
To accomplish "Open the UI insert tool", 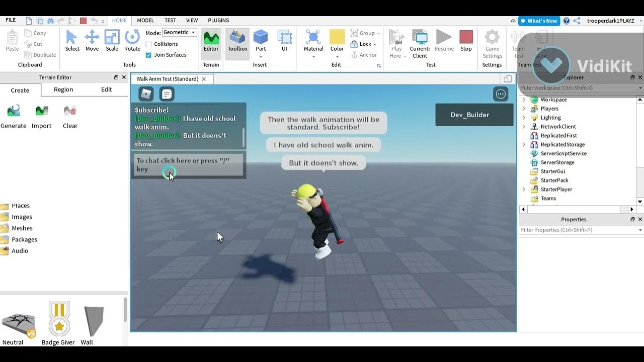I will [284, 41].
